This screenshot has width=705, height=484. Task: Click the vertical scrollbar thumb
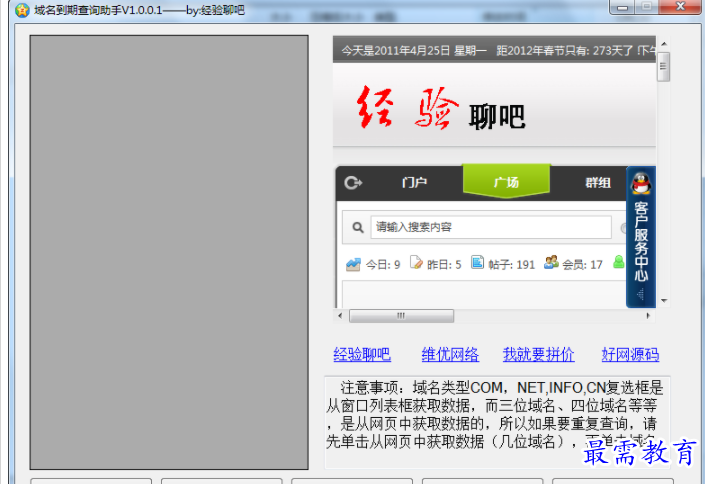click(663, 67)
